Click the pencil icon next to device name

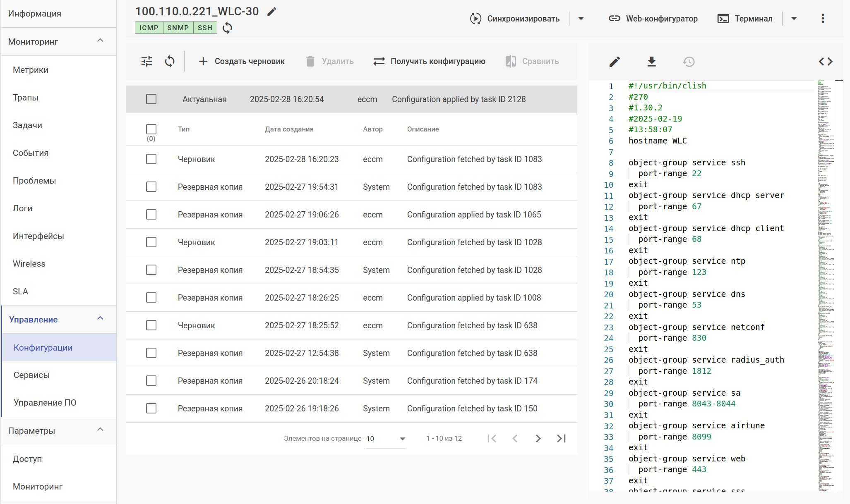(271, 12)
